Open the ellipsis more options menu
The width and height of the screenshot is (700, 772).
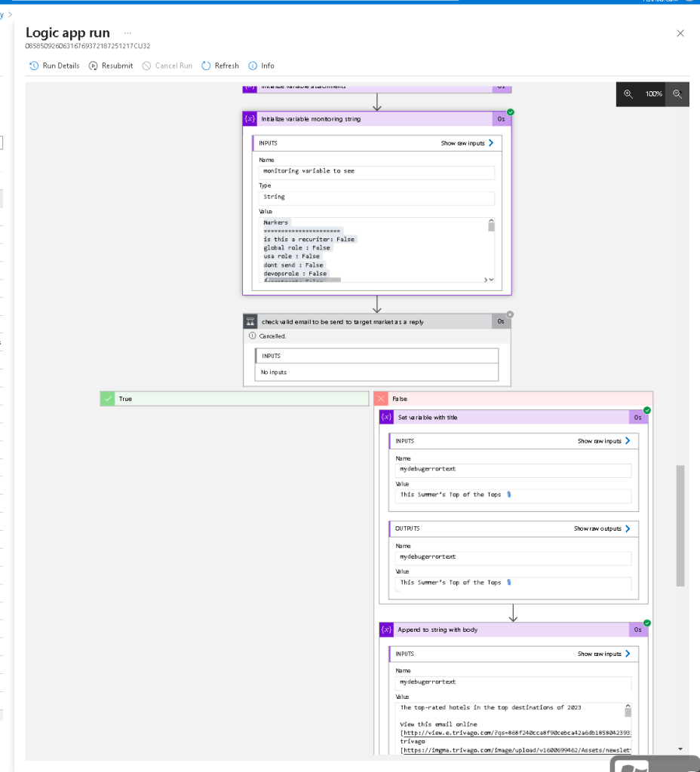point(127,33)
